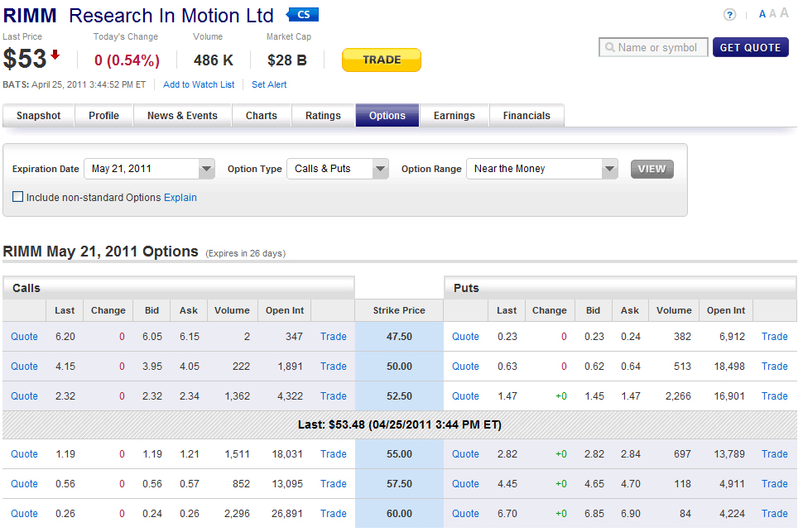Click the Set Alert link
The width and height of the screenshot is (803, 532).
[x=269, y=84]
